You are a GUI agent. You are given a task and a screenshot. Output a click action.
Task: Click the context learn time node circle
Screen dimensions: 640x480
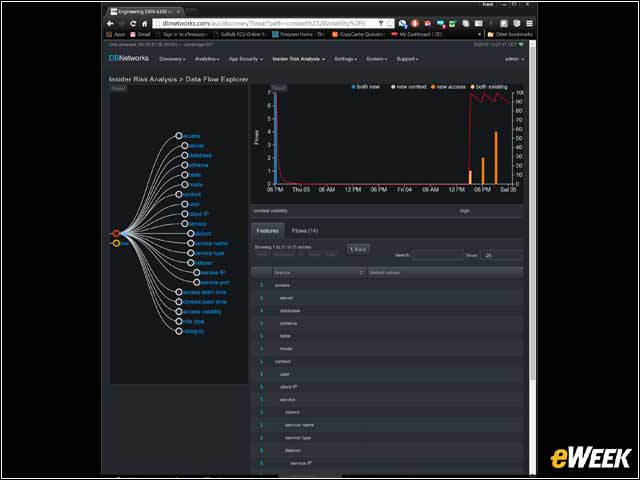point(179,302)
